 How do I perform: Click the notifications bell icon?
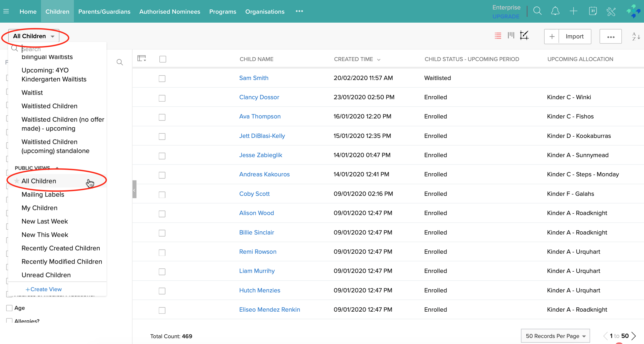555,11
